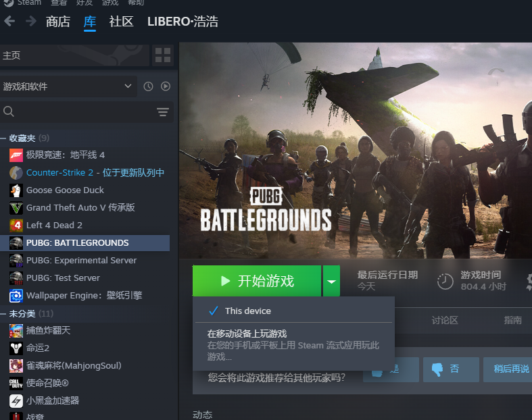This screenshot has height=420, width=532.
Task: Choose 在移动设备上玩游戏 streaming option
Action: pos(247,334)
